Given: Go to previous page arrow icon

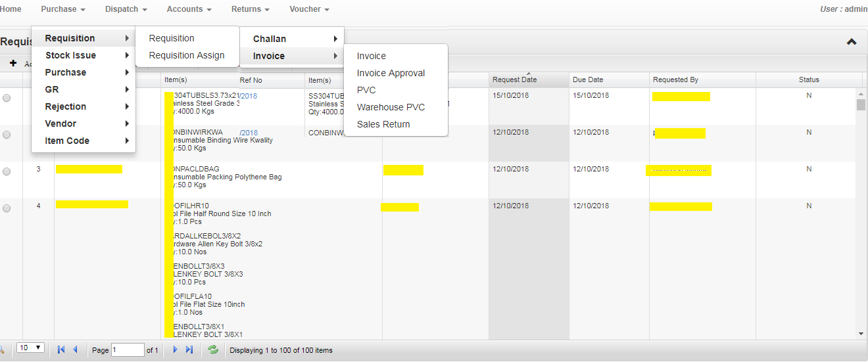Looking at the screenshot, I should point(75,350).
